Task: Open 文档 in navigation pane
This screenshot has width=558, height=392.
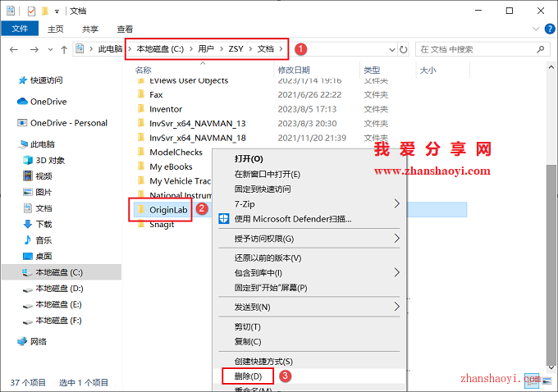Action: click(x=43, y=208)
